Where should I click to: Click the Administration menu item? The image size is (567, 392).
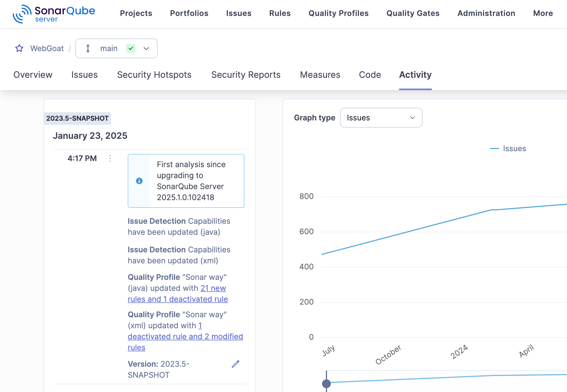pos(486,13)
